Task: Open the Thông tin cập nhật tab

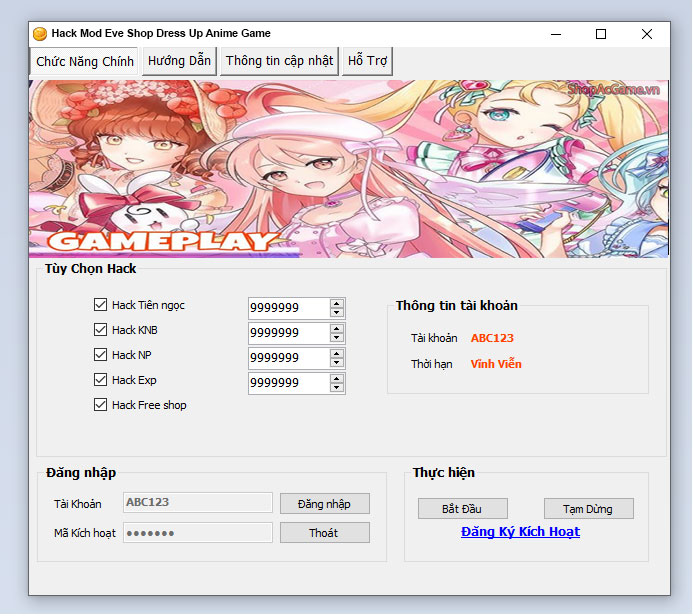Action: [279, 61]
